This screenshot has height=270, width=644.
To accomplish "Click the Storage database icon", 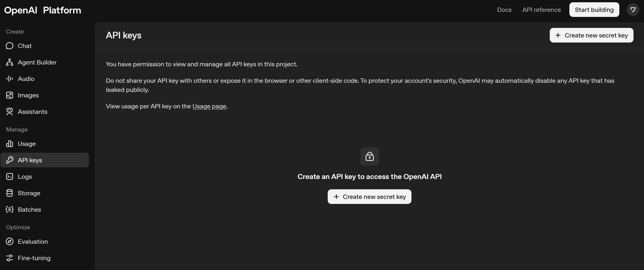I will click(x=10, y=193).
